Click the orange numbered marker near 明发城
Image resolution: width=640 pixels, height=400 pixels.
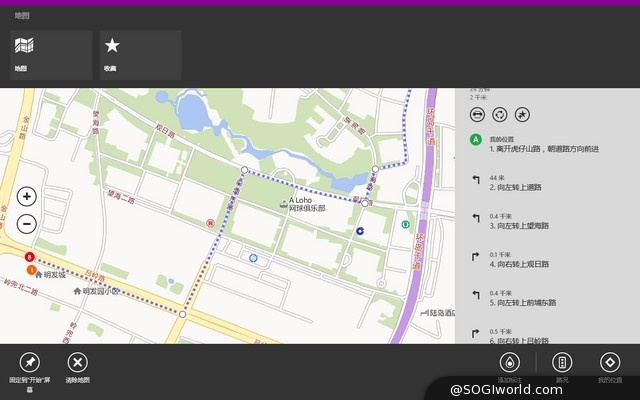[31, 270]
